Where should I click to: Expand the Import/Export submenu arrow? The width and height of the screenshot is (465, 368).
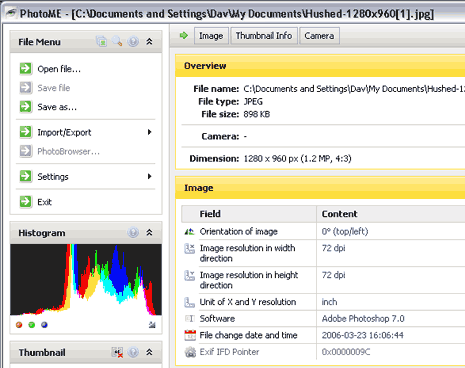coord(150,132)
